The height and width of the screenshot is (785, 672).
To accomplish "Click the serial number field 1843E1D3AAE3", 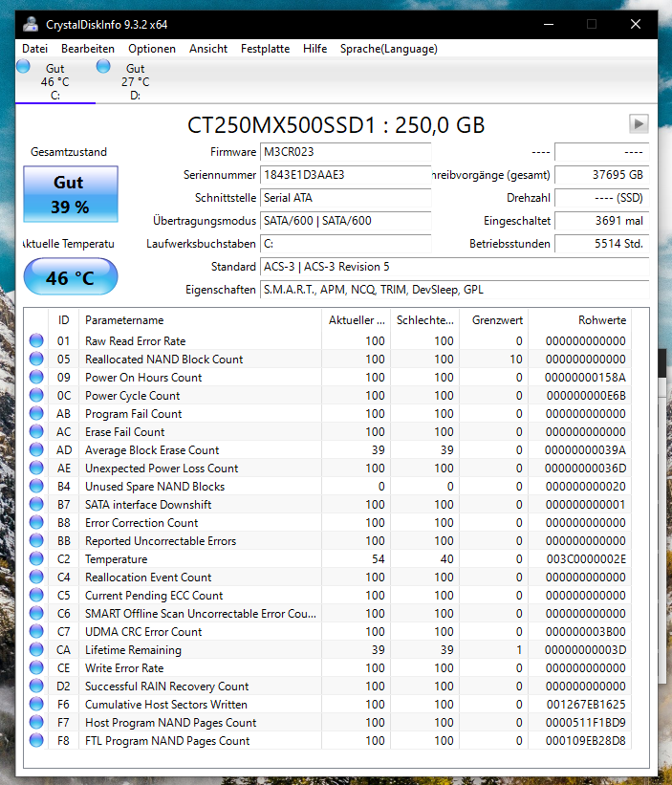I will 345,175.
